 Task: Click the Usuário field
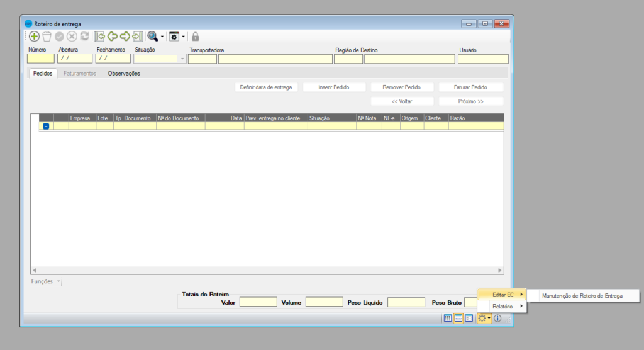(483, 59)
